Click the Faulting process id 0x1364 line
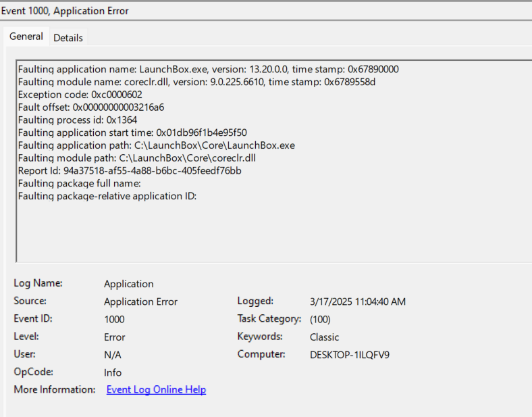This screenshot has width=532, height=417. [x=78, y=120]
